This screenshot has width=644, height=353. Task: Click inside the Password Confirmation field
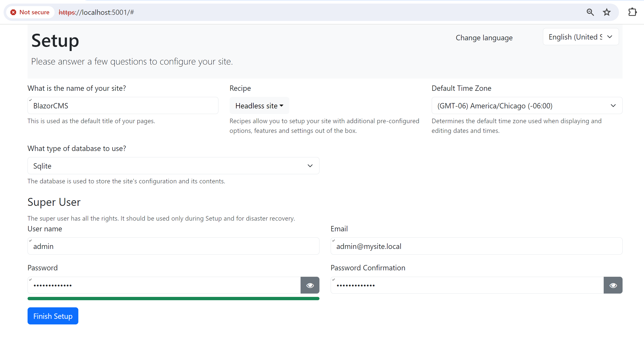tap(467, 285)
